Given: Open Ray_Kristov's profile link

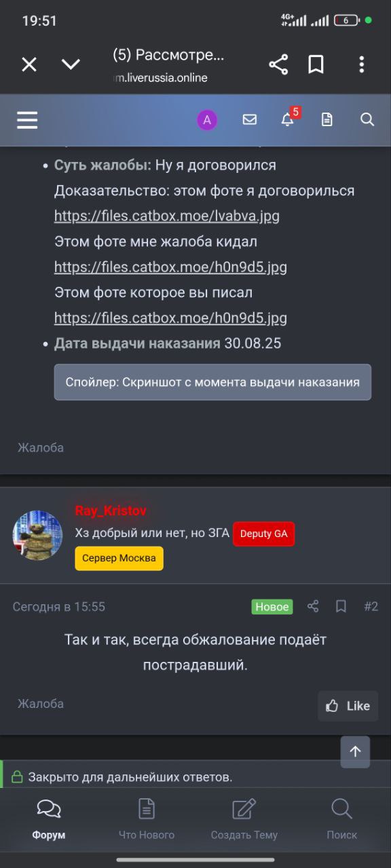Looking at the screenshot, I should tap(111, 511).
